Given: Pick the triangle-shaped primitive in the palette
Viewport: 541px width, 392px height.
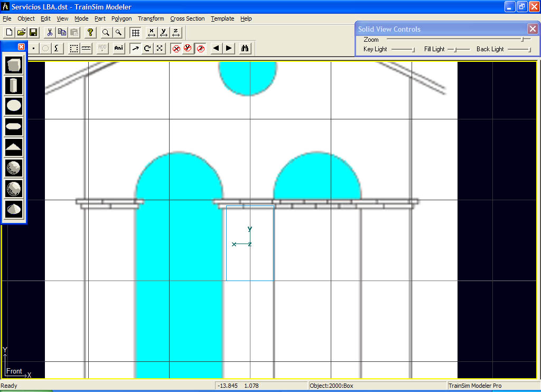Looking at the screenshot, I should pyautogui.click(x=14, y=146).
